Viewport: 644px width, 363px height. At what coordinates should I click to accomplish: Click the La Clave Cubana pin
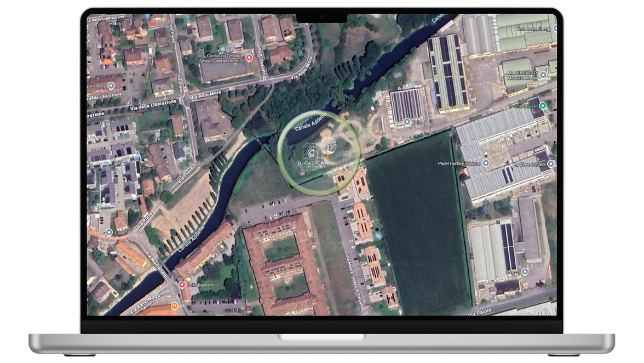550,163
